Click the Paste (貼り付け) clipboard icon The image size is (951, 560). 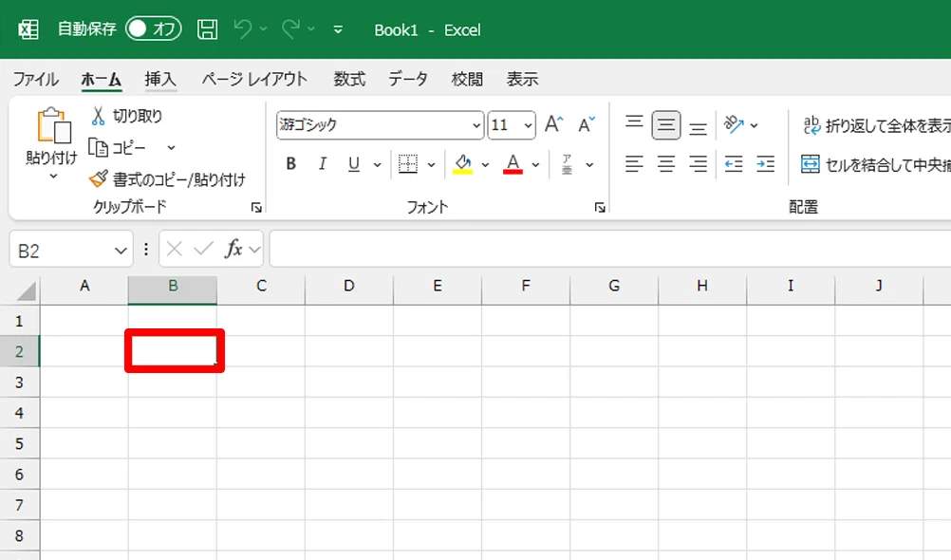click(53, 125)
